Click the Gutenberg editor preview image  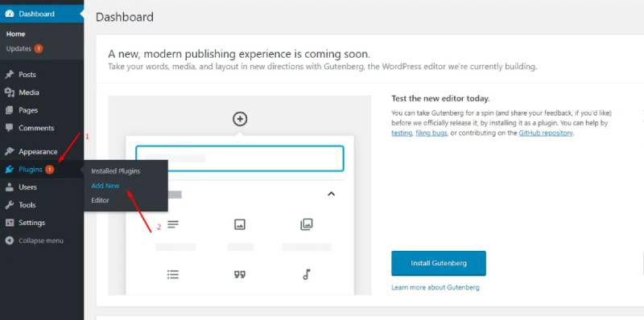coord(239,195)
